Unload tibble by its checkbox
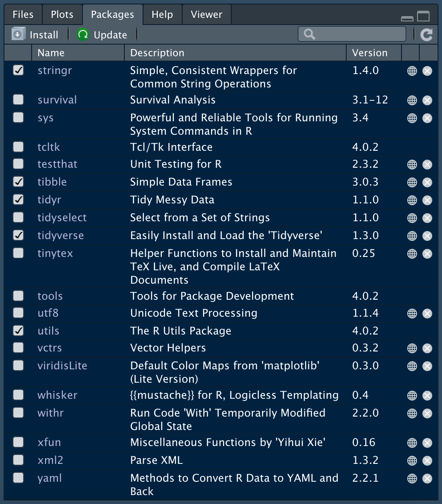 click(x=18, y=182)
